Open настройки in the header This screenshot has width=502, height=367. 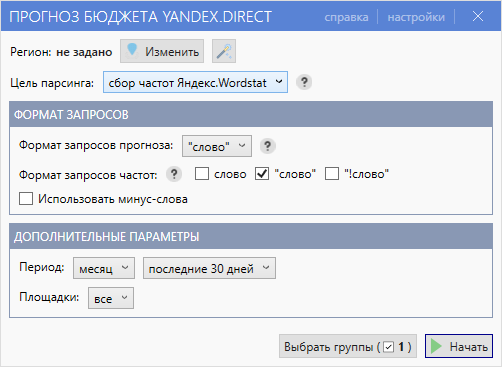(416, 17)
